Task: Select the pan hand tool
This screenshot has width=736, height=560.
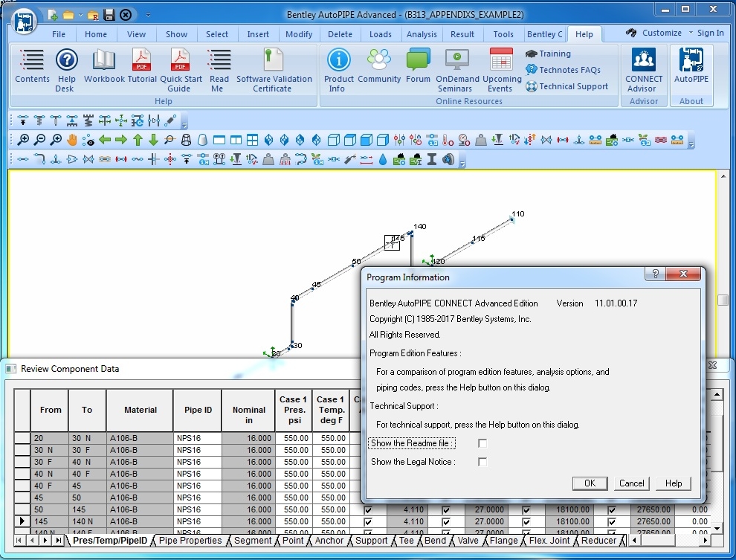Action: point(71,139)
